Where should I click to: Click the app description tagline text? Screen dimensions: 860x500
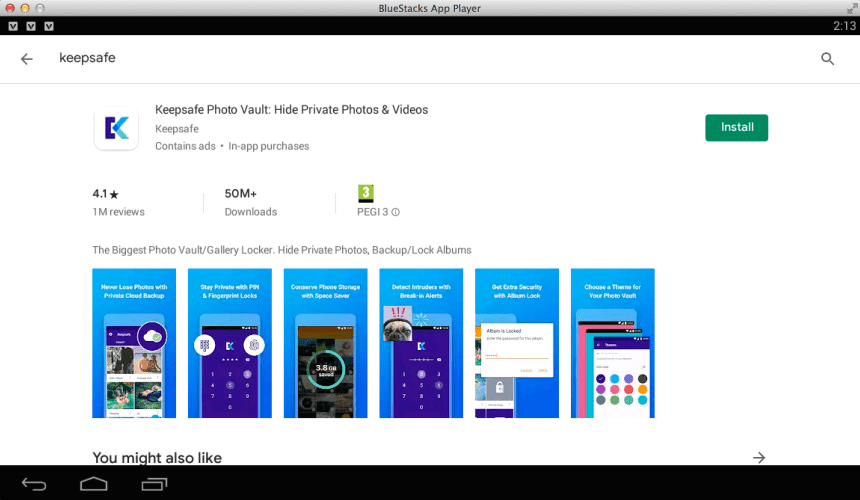coord(281,250)
